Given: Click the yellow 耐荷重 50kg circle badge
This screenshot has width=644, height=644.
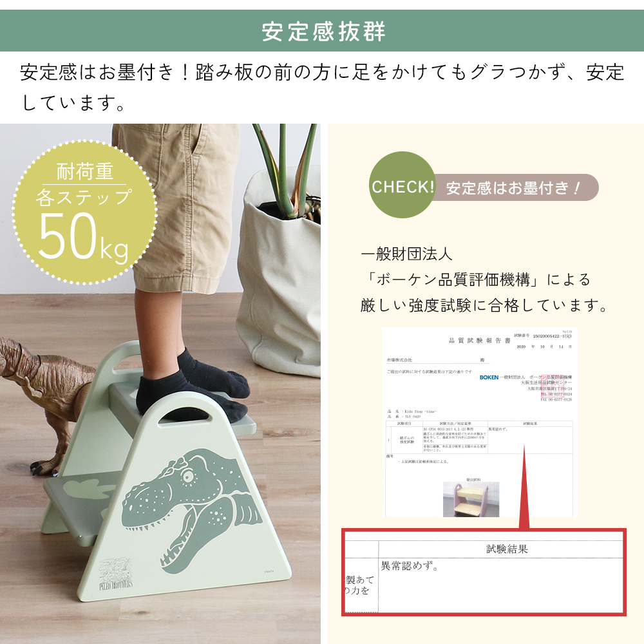Looking at the screenshot, I should [x=84, y=213].
